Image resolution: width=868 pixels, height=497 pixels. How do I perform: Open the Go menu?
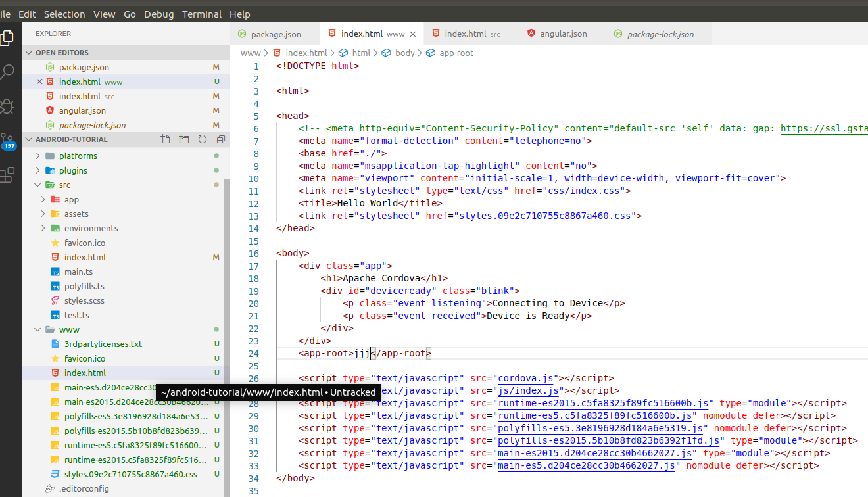pyautogui.click(x=130, y=14)
